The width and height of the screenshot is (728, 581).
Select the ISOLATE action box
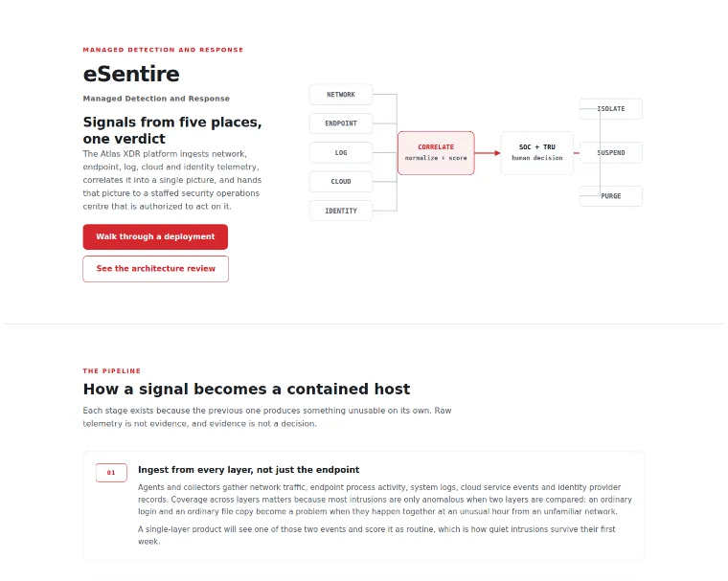611,108
